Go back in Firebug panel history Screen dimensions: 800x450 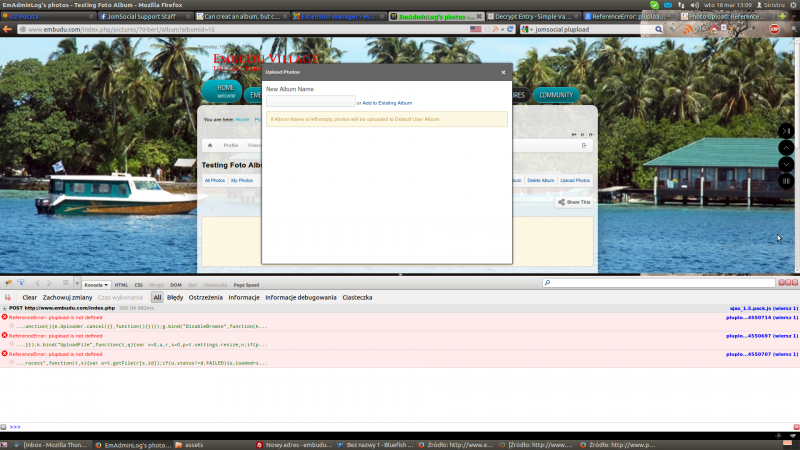[37, 283]
